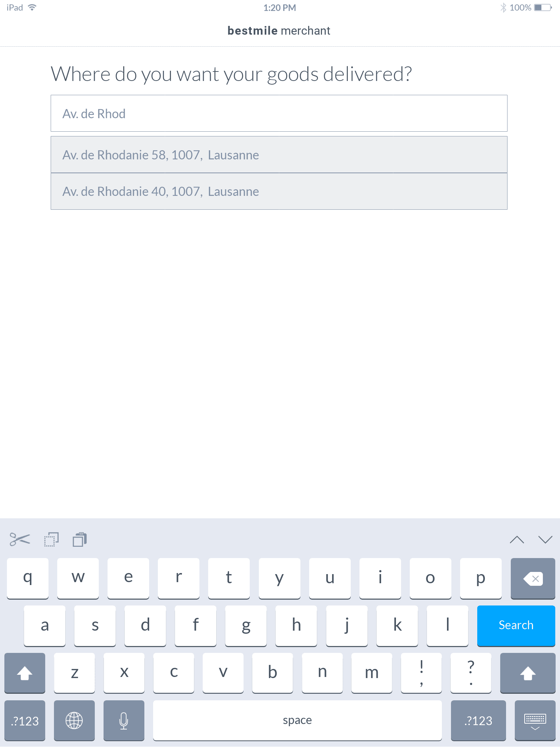Tap the Bluetooth status icon
Screen dimensions: 560x747
pos(503,8)
